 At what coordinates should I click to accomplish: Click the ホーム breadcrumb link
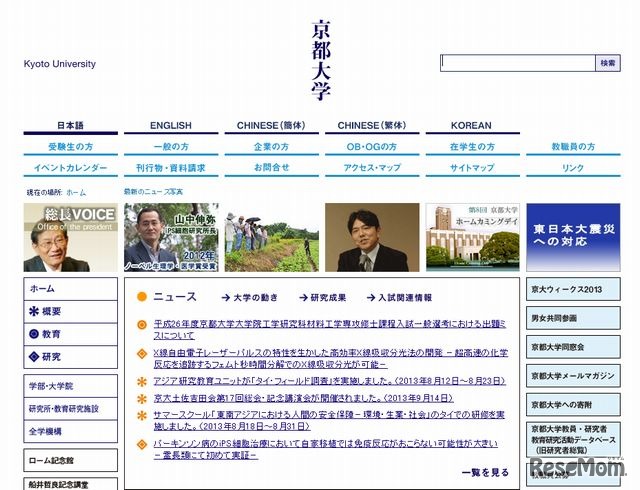[76, 192]
